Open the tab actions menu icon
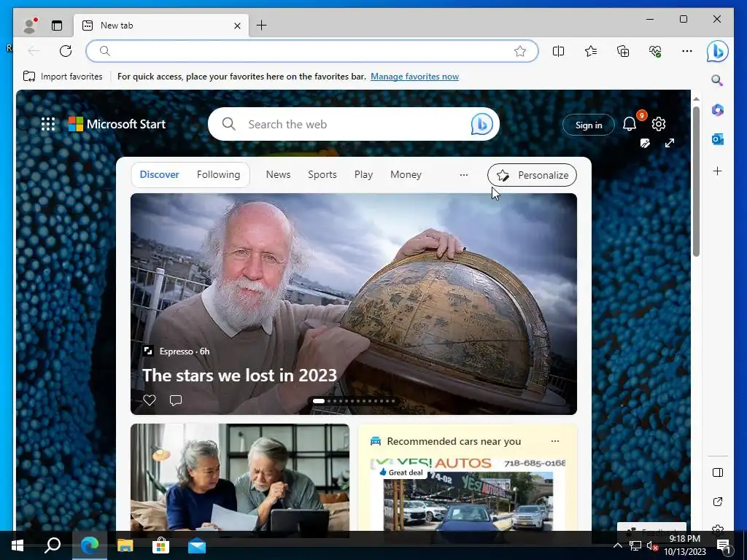This screenshot has width=747, height=560. coord(57,26)
